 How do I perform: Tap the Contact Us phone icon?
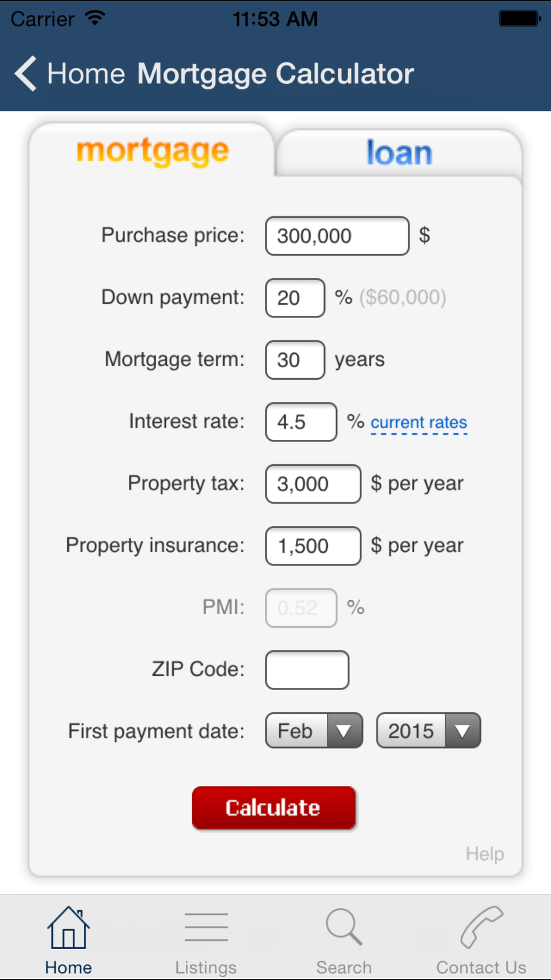click(x=481, y=927)
